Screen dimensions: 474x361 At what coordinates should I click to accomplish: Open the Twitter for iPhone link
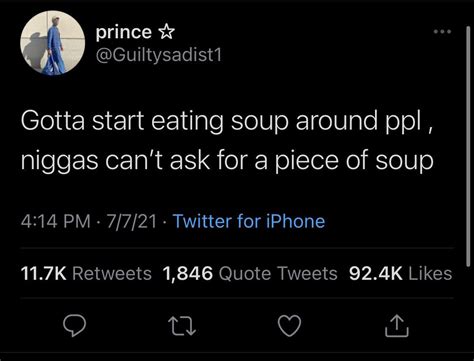(x=249, y=221)
